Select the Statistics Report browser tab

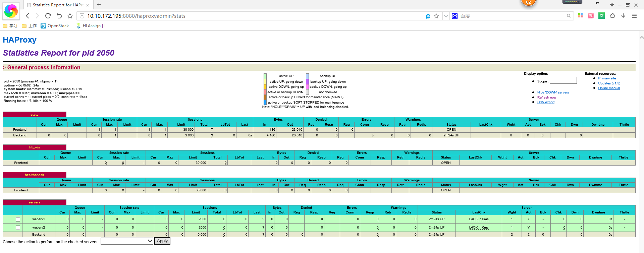[58, 5]
